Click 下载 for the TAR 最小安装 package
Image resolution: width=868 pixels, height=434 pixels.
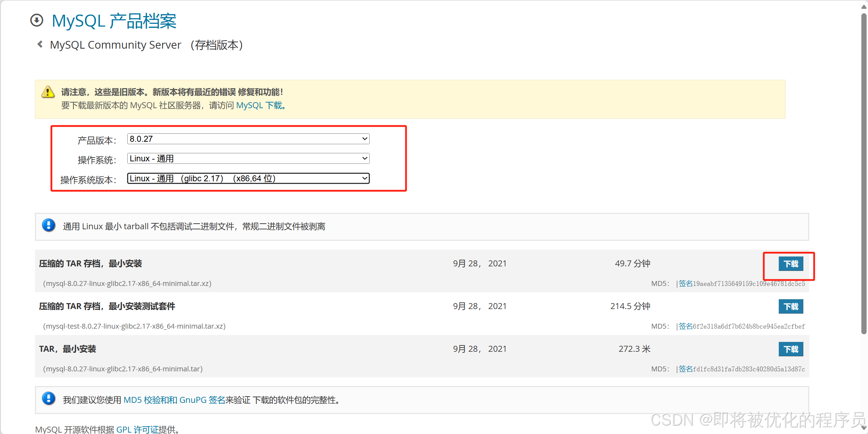791,349
